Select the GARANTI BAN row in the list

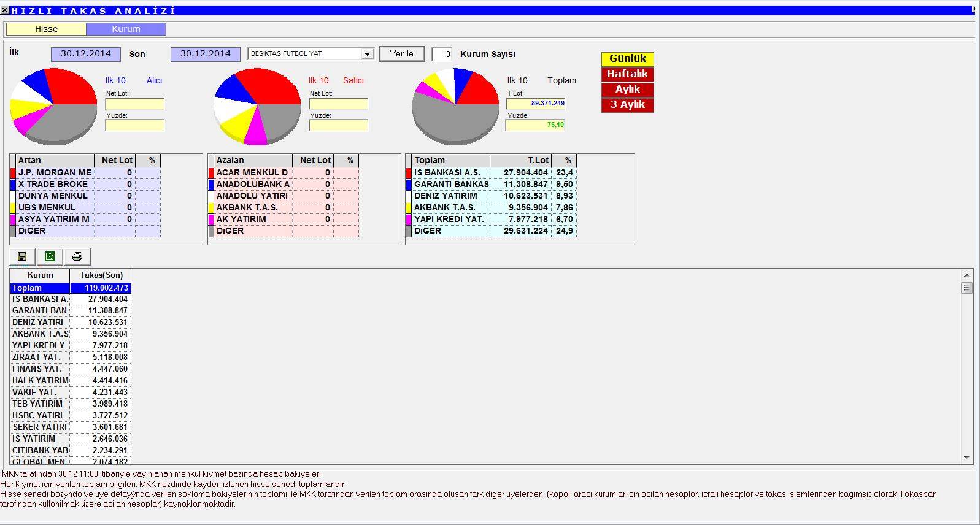point(40,311)
